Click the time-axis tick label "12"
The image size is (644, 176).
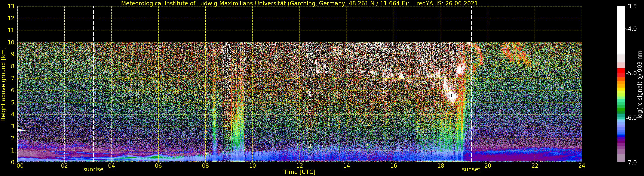pyautogui.click(x=300, y=166)
